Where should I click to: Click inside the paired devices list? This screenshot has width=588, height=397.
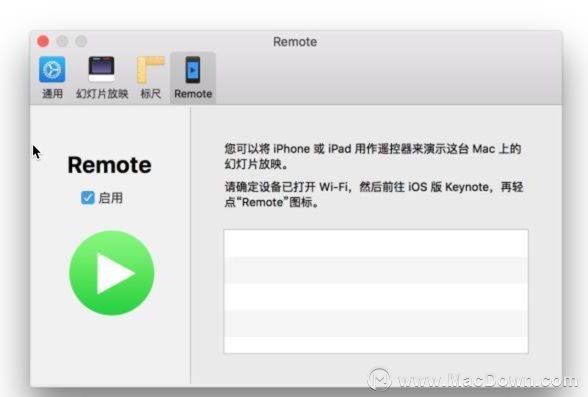click(376, 291)
